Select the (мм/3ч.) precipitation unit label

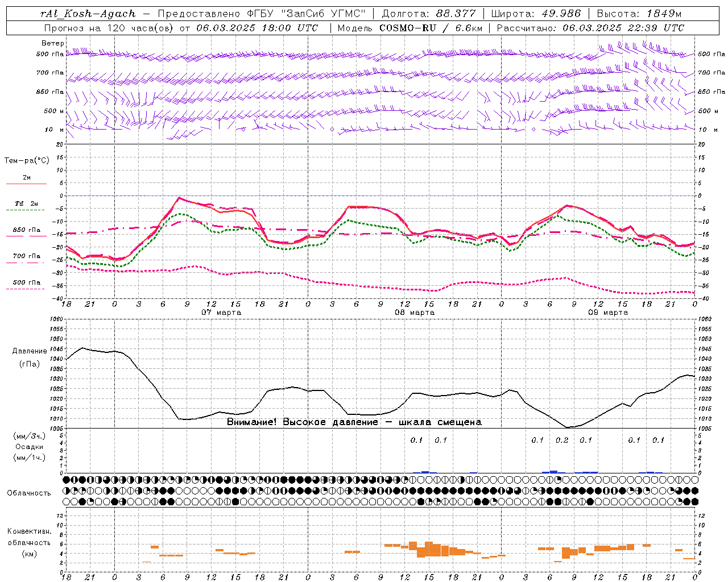29,436
